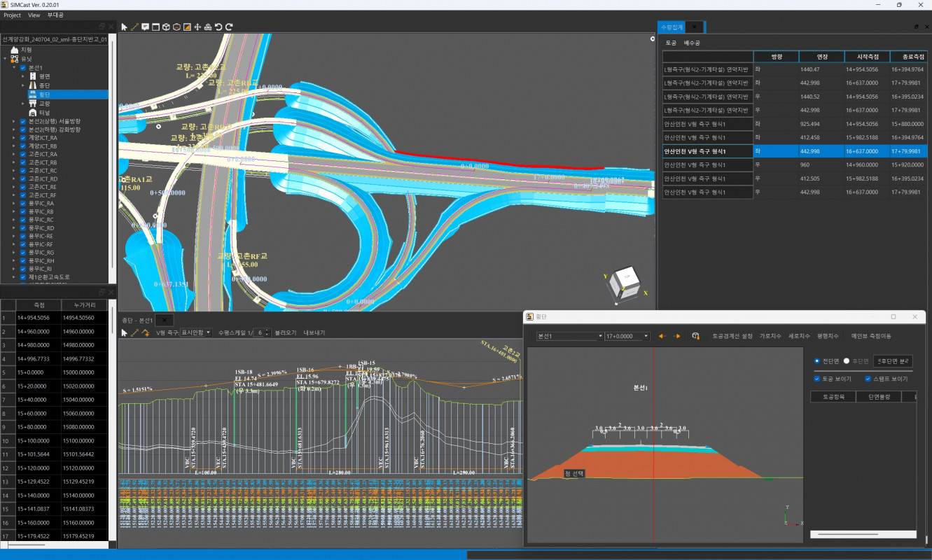Select the 후단면 radio button
This screenshot has height=560, width=932.
[x=847, y=361]
